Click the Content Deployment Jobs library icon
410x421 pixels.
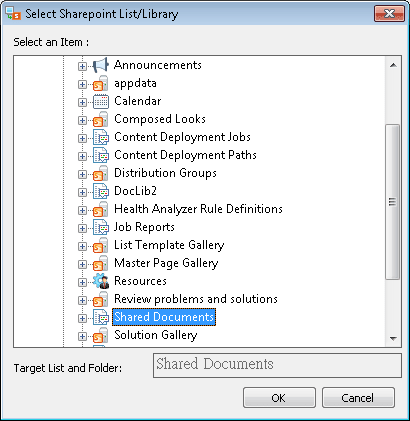(x=101, y=137)
